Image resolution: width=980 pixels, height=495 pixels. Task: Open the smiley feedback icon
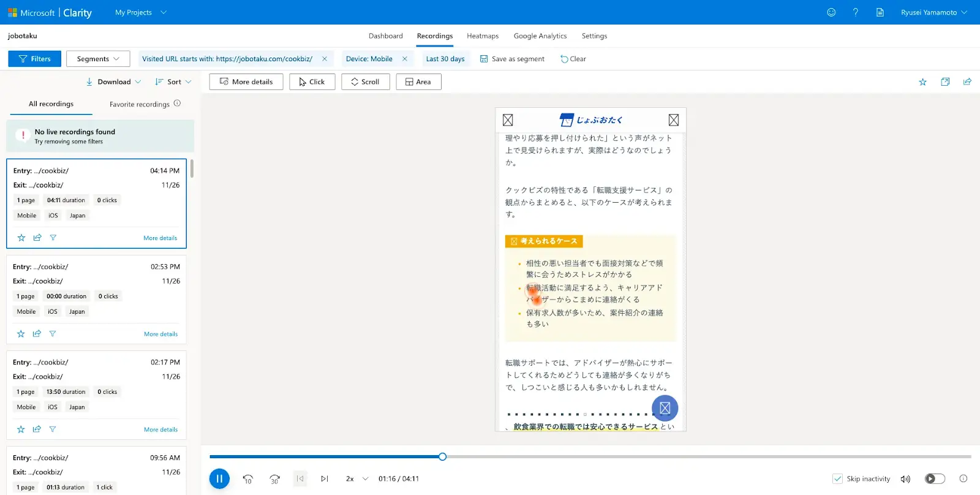pos(831,12)
